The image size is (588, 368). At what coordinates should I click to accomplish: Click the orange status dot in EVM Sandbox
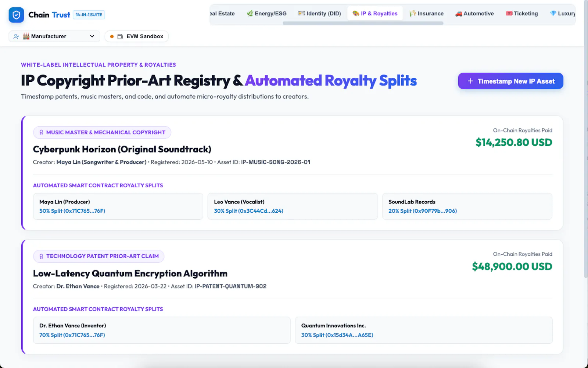tap(112, 36)
